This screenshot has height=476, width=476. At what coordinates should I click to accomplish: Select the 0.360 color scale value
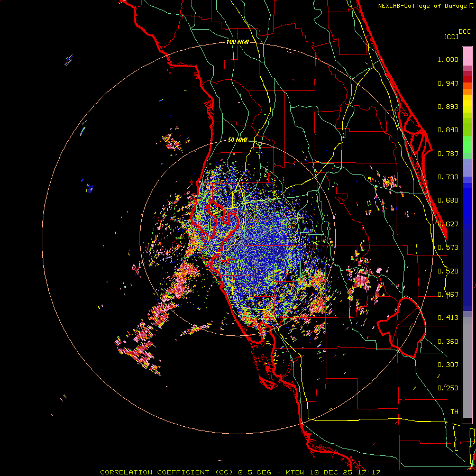[448, 342]
